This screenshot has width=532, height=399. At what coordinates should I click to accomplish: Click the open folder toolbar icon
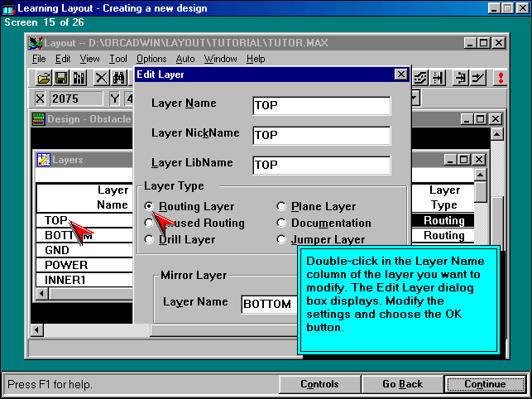tap(44, 78)
